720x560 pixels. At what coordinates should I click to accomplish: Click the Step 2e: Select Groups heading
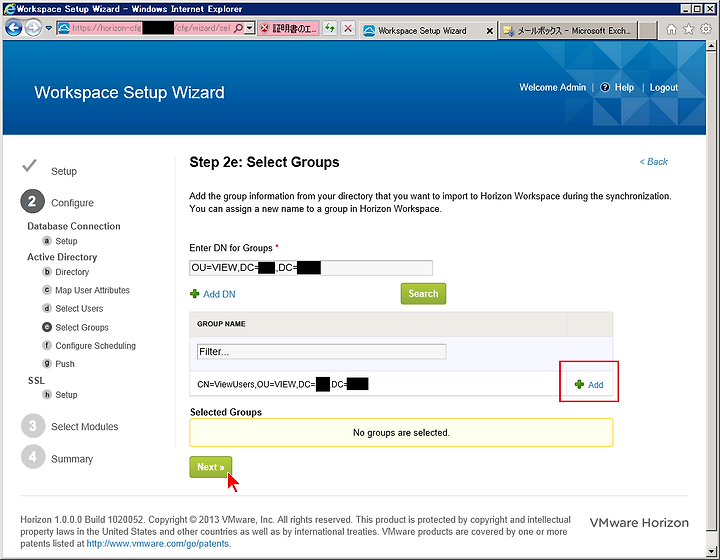click(264, 162)
